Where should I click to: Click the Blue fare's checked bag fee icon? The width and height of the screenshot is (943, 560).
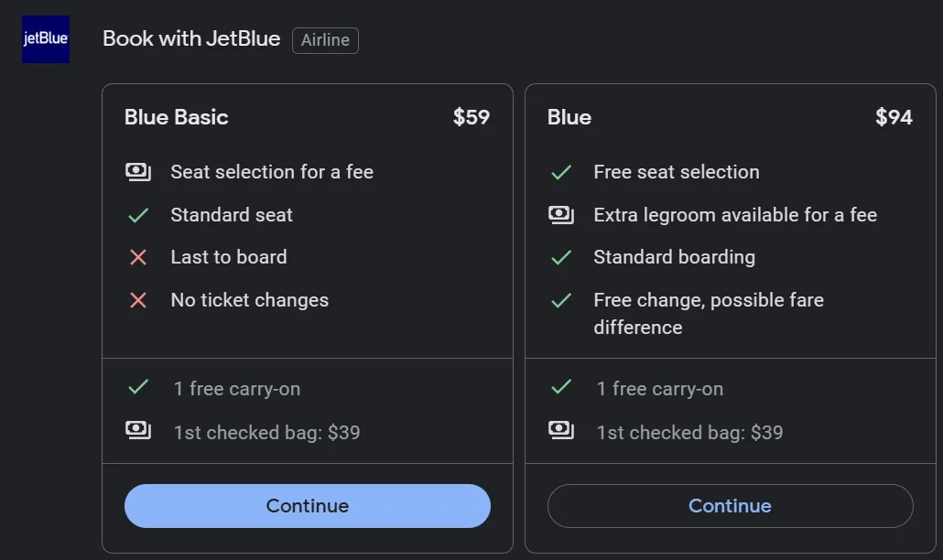(x=561, y=430)
